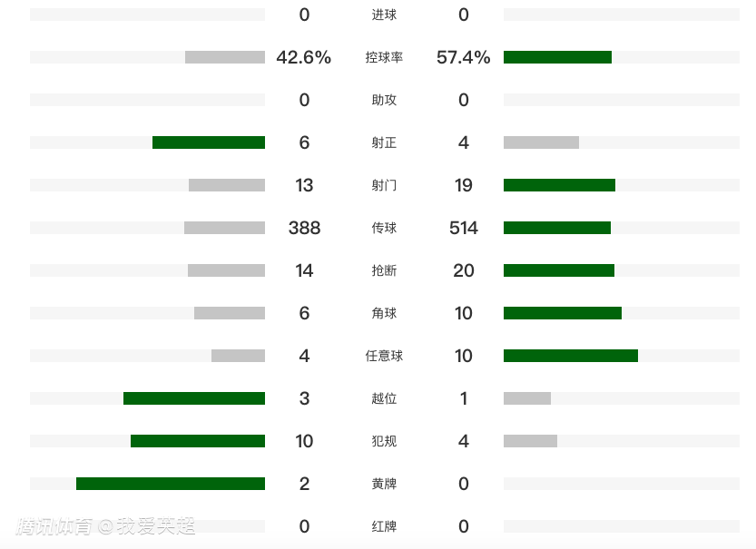The width and height of the screenshot is (756, 549).
Task: Click the 犯规 fouls label
Action: click(x=384, y=441)
